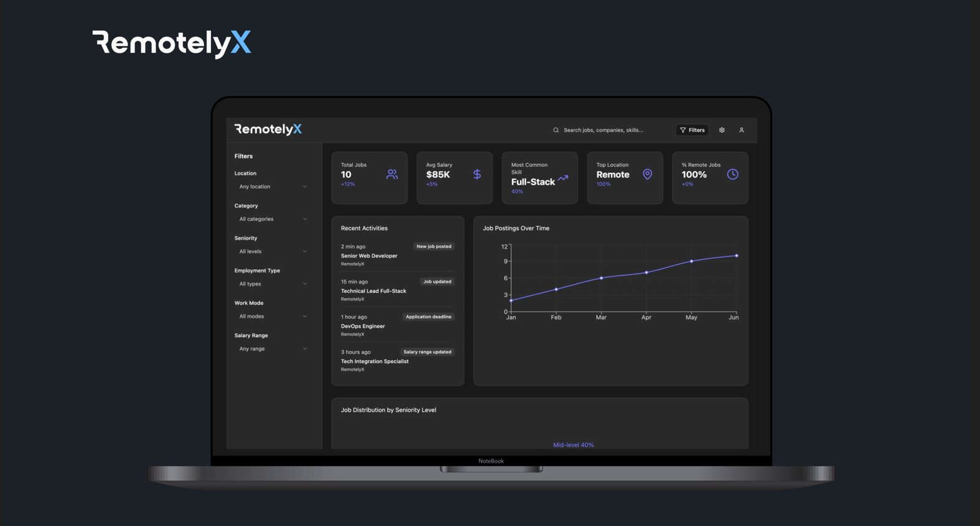Click the Full-Stack trending arrow icon

(x=563, y=178)
